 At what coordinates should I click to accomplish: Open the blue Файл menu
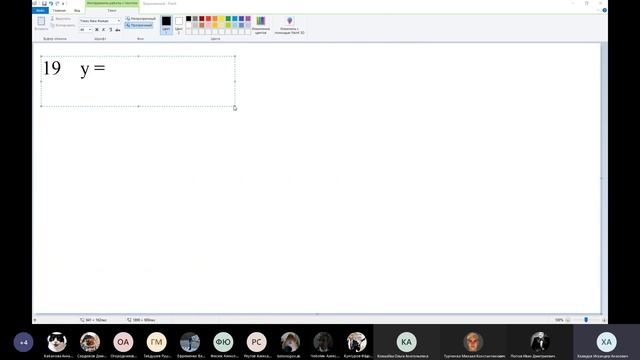[40, 10]
